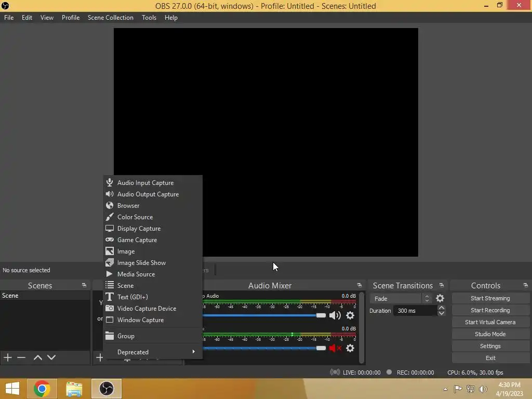This screenshot has width=532, height=399.
Task: Undock the Controls panel
Action: point(526,285)
